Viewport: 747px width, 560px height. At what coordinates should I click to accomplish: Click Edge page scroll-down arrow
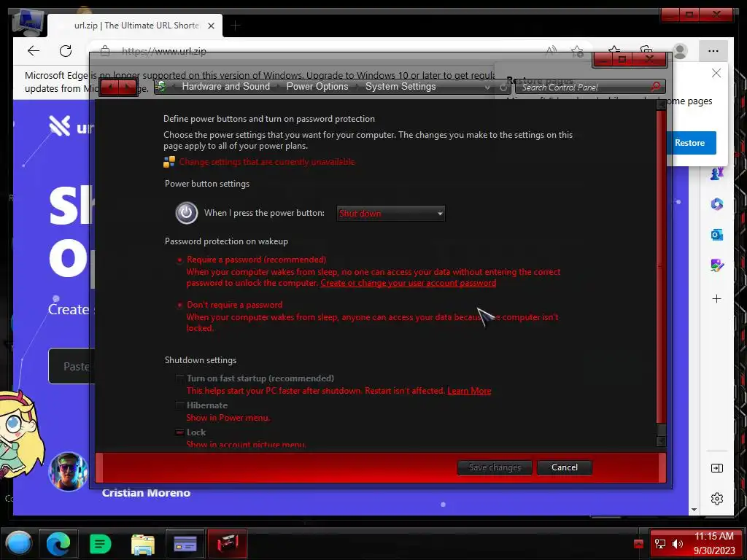pyautogui.click(x=694, y=510)
